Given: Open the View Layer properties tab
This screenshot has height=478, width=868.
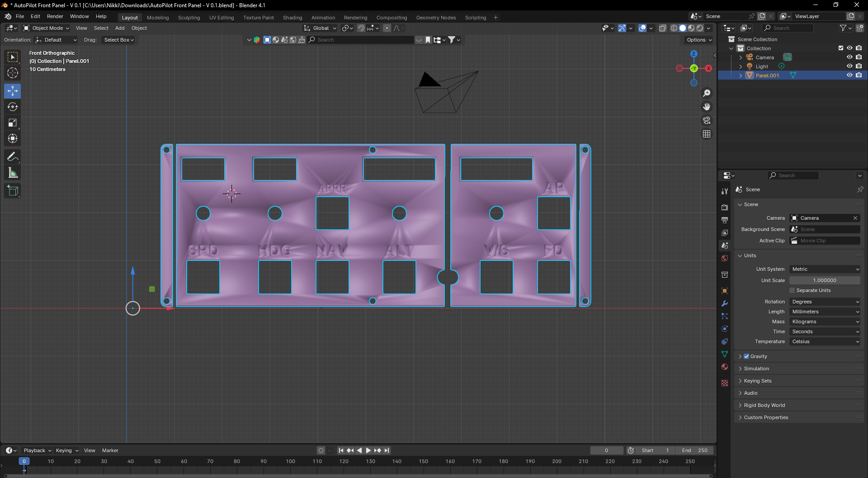Looking at the screenshot, I should [725, 232].
